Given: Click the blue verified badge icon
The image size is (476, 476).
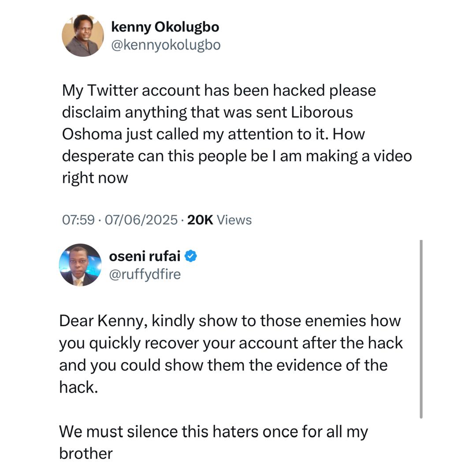Looking at the screenshot, I should click(190, 256).
